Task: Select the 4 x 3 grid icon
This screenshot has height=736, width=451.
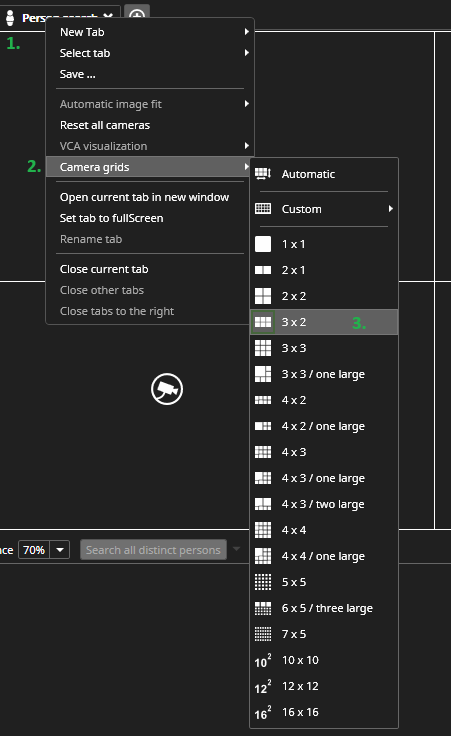Action: (x=263, y=452)
